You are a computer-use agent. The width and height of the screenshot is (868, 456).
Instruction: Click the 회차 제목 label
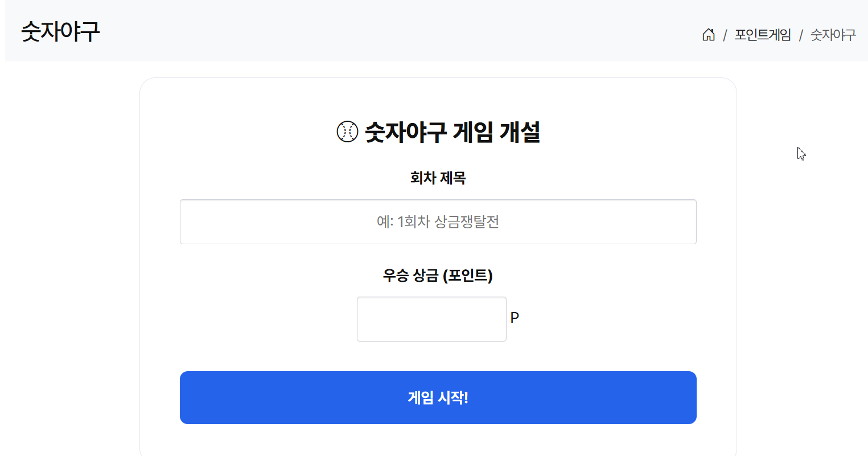coord(438,178)
